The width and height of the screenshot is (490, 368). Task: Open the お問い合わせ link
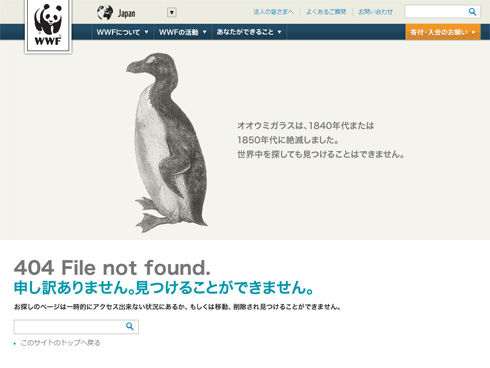(375, 12)
